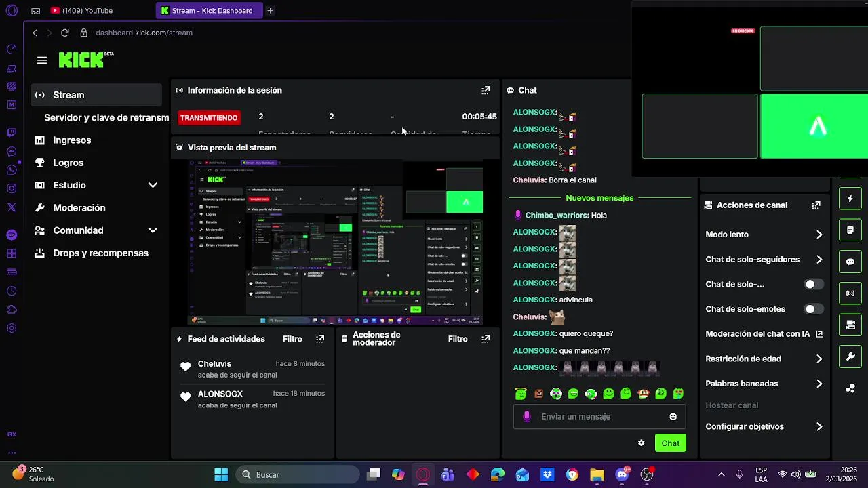
Task: Select the mushroom emote in quick row
Action: click(643, 394)
